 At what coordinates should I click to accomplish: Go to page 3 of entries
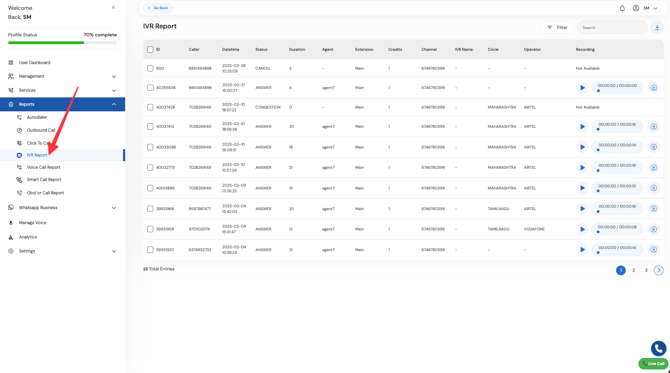[x=646, y=270]
